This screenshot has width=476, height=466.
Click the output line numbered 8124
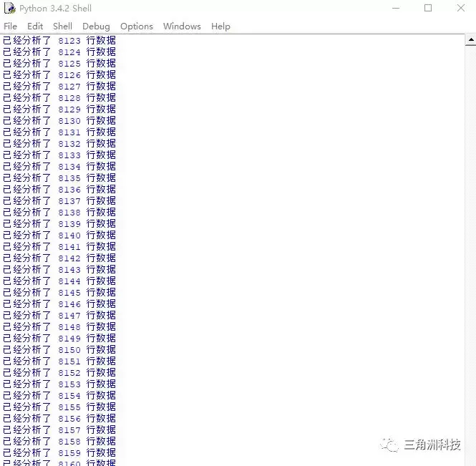tap(59, 52)
